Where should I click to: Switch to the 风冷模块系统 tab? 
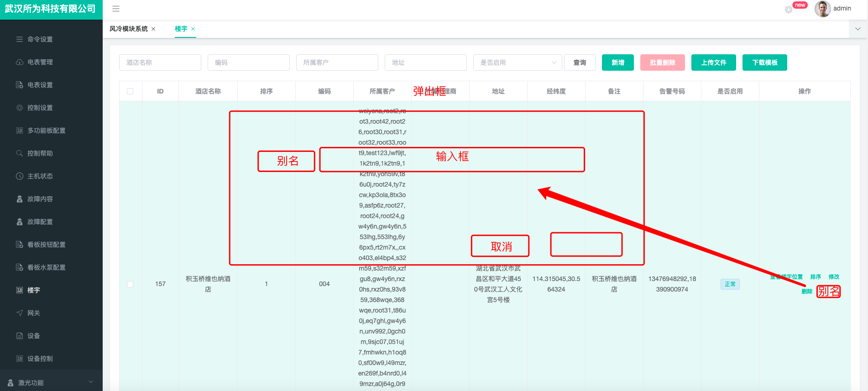(x=129, y=29)
